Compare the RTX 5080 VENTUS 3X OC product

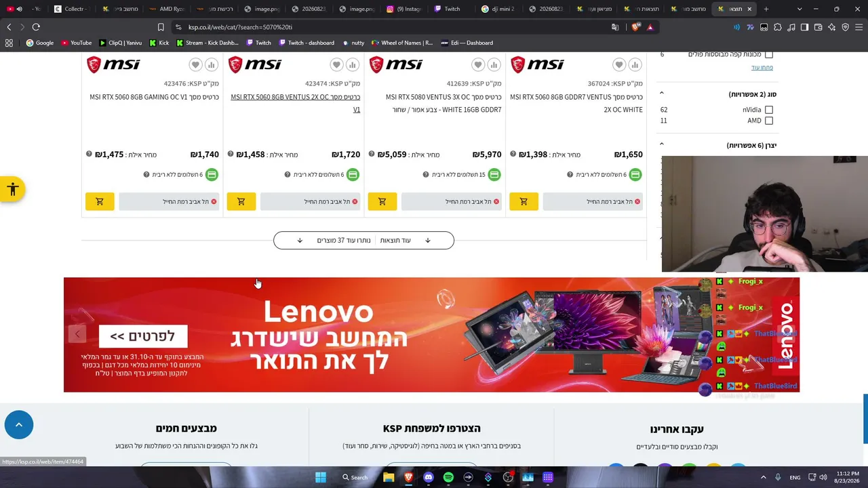(x=494, y=64)
